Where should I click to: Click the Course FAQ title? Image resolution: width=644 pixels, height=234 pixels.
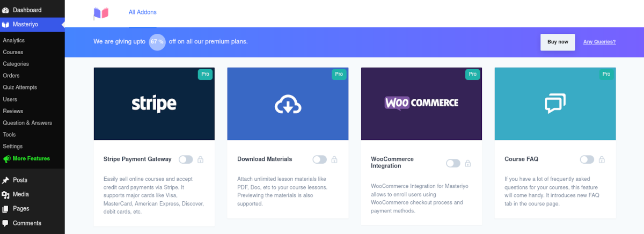[x=522, y=159]
